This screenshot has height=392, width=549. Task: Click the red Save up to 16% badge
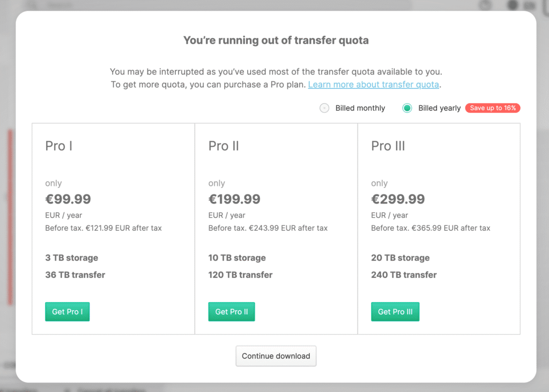pyautogui.click(x=493, y=108)
